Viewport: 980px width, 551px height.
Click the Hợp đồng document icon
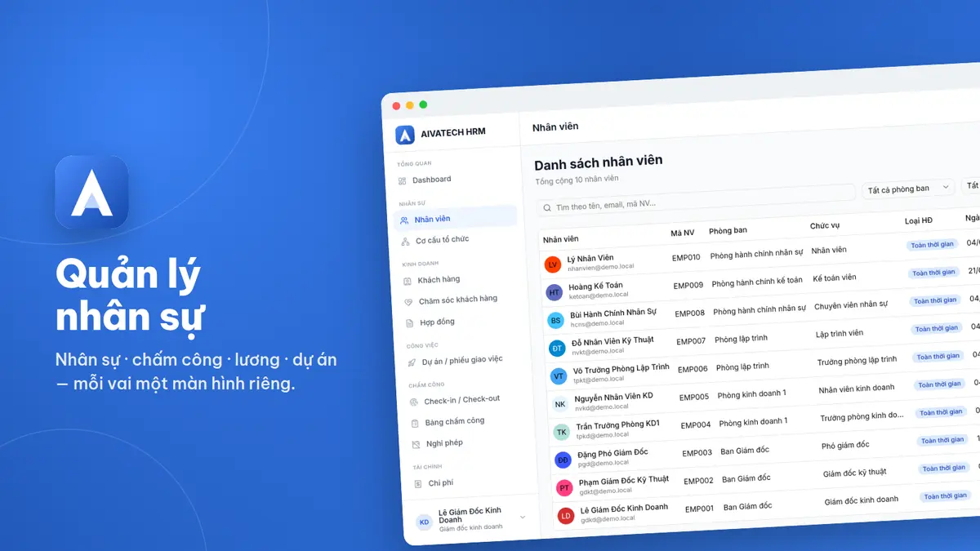pos(411,323)
